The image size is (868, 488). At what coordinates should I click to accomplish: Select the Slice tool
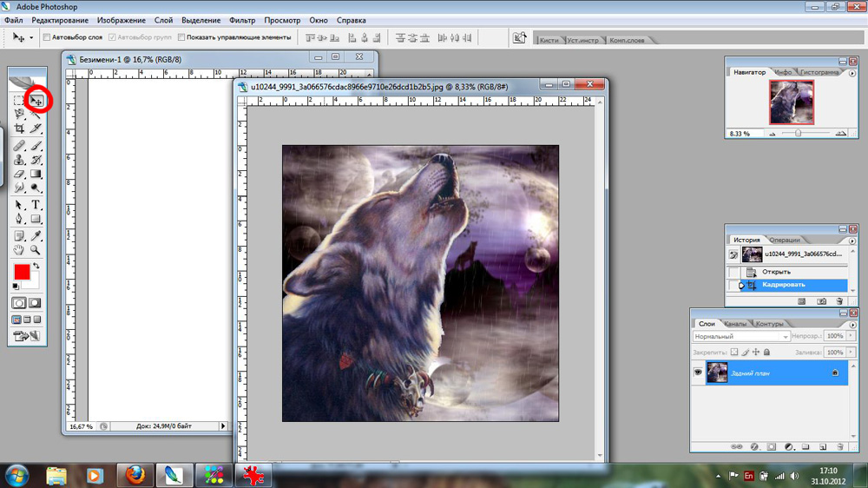point(36,129)
